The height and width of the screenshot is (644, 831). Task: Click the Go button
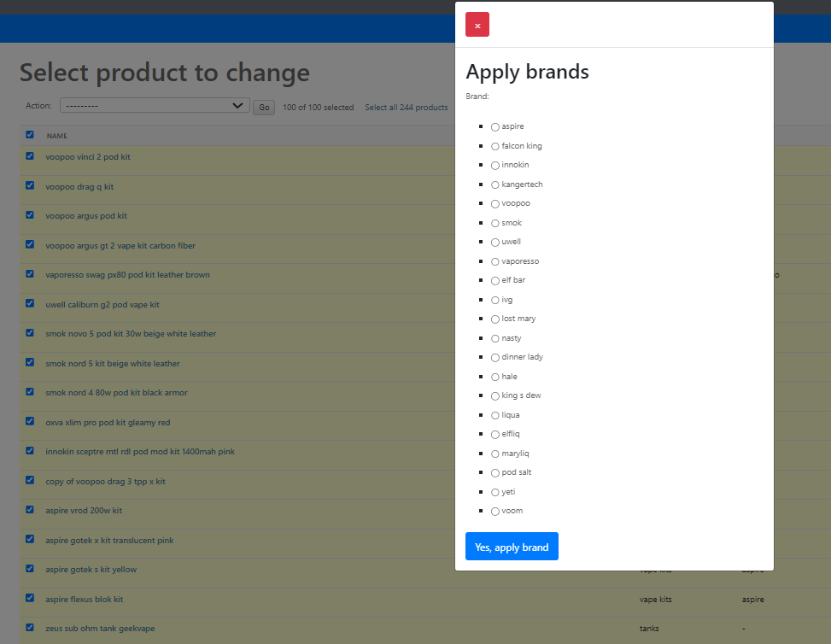[x=263, y=108]
